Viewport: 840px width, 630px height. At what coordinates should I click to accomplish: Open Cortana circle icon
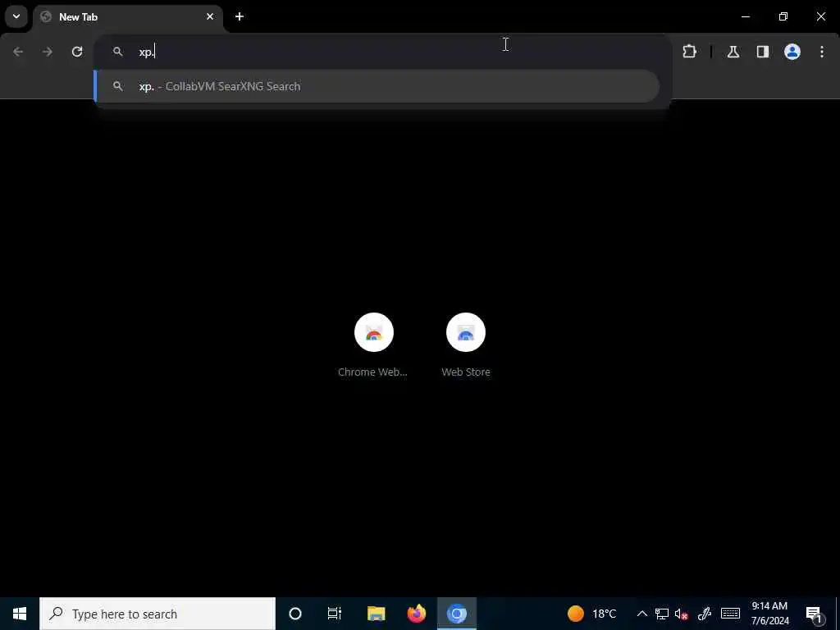tap(295, 614)
